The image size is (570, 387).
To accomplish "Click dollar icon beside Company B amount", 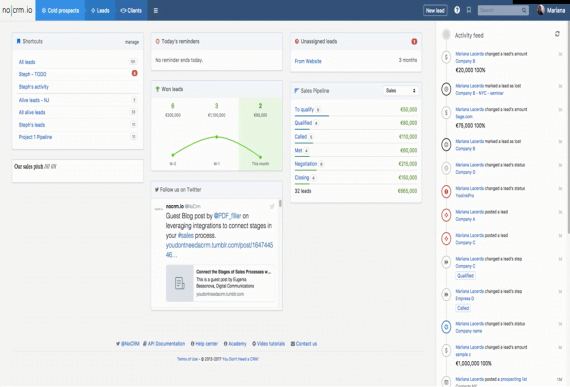I will coord(446,57).
